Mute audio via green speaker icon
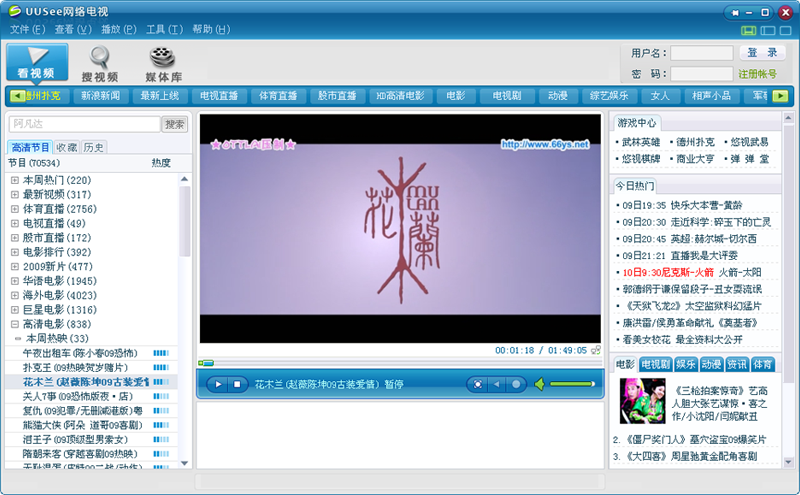Viewport: 800px width, 495px height. pos(538,384)
